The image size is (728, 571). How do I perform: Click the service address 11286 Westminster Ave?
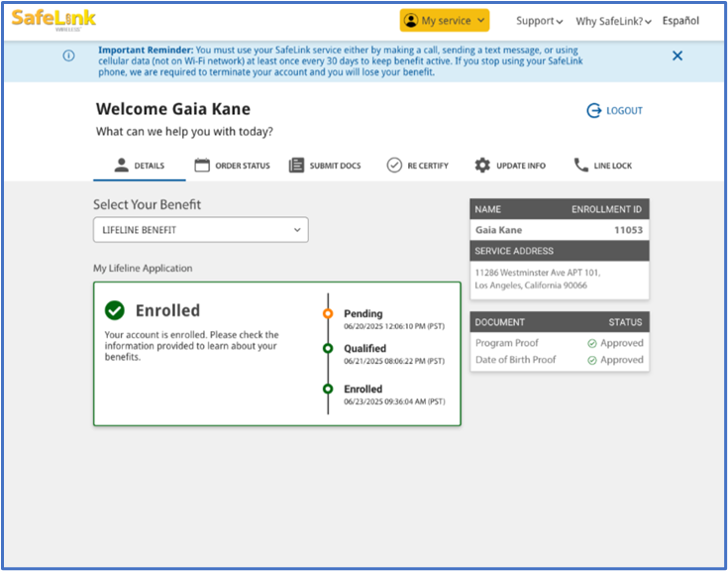coord(538,279)
